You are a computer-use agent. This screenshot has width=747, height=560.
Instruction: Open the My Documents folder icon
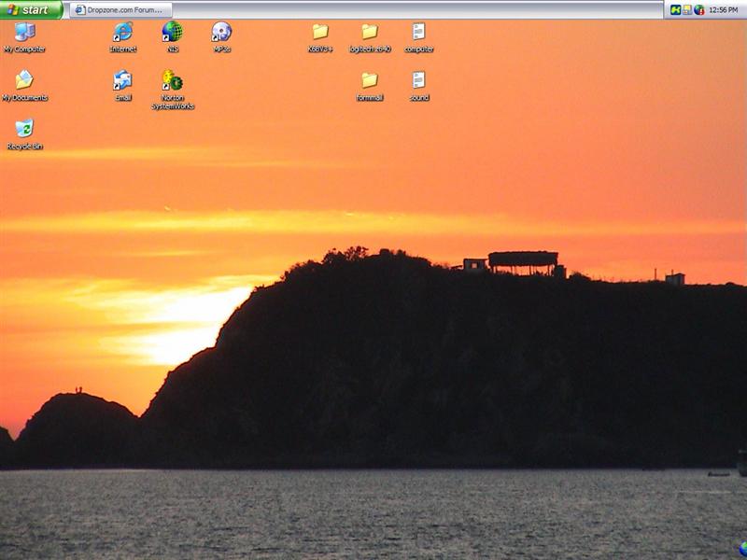click(x=24, y=81)
